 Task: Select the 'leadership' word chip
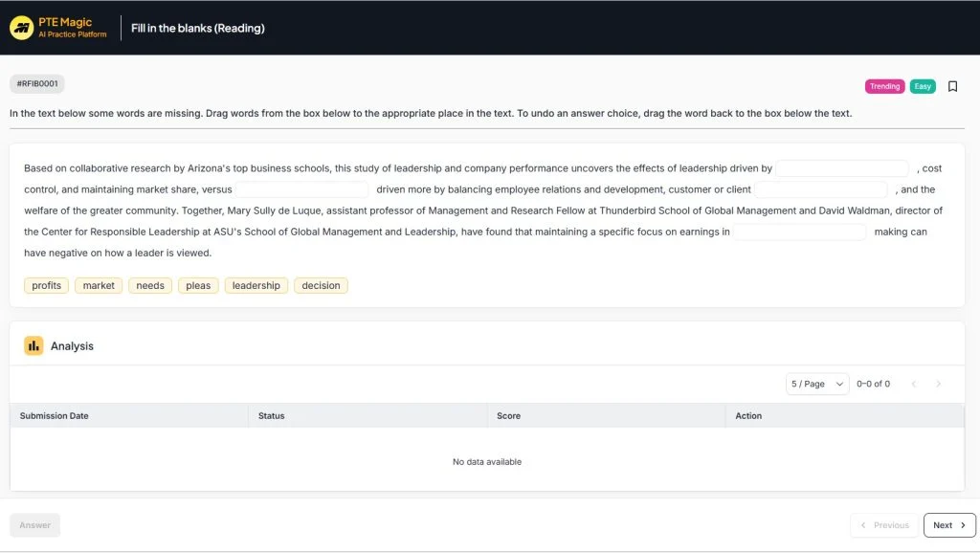pyautogui.click(x=256, y=285)
